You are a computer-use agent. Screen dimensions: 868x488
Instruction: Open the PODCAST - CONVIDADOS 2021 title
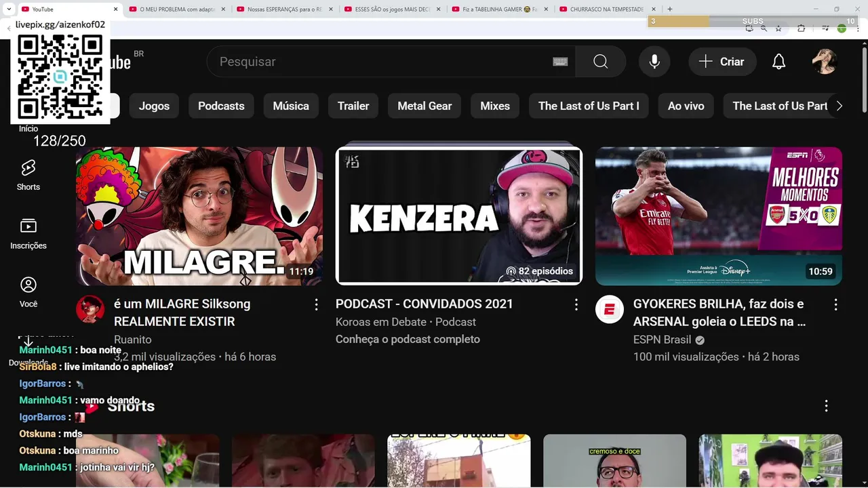tap(425, 304)
